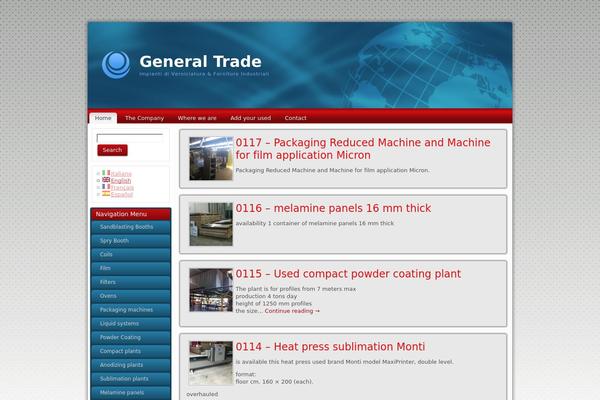Screen dimensions: 600x400
Task: Click the text 'overhauled' in post 0114
Action: pos(202,394)
